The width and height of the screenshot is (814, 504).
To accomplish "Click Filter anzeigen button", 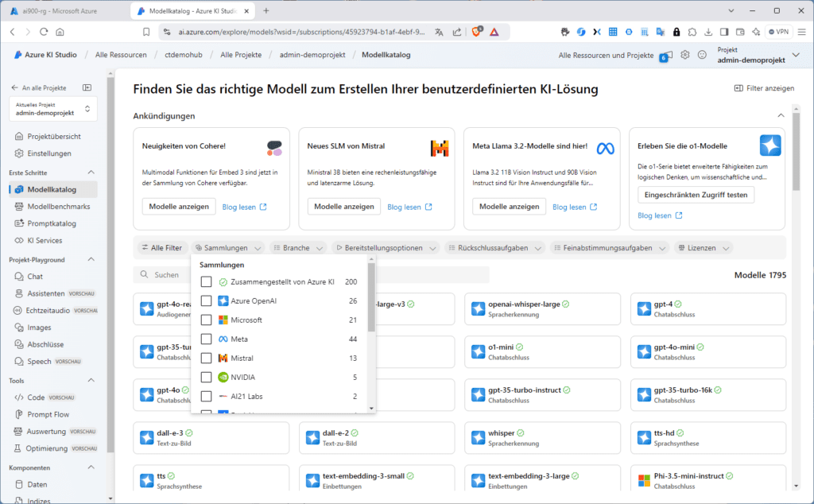I will coord(764,88).
